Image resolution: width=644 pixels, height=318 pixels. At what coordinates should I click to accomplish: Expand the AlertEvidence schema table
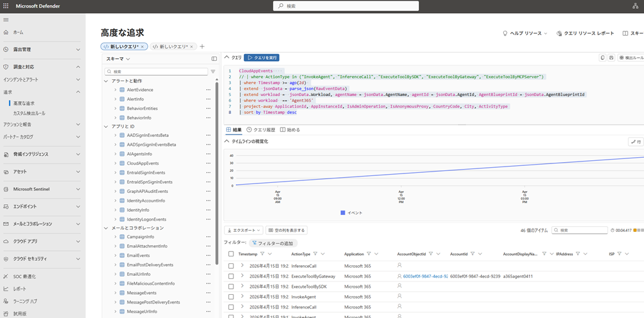coord(115,90)
